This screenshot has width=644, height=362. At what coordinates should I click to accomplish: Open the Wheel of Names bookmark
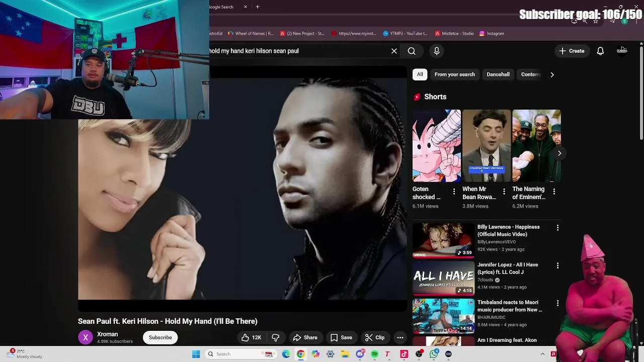[251, 34]
